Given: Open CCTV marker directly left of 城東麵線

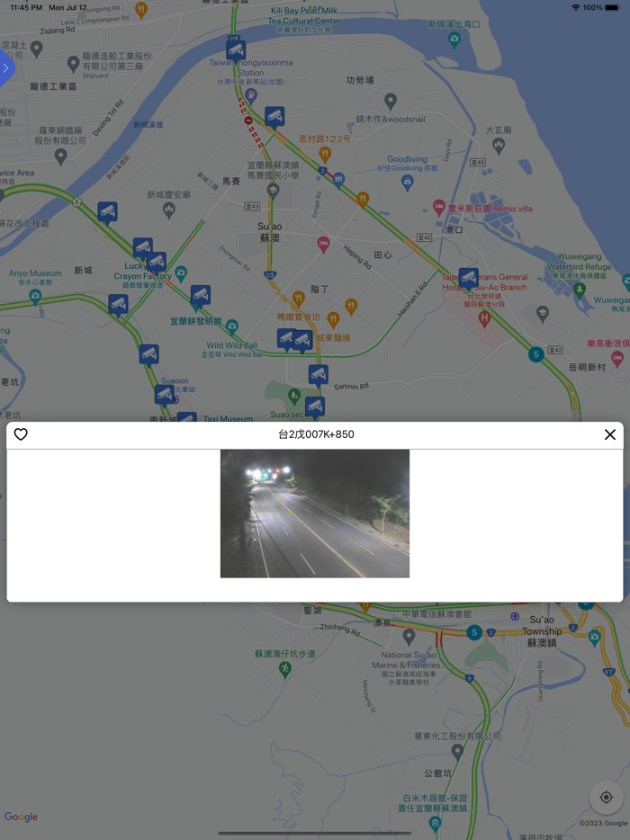Looking at the screenshot, I should pyautogui.click(x=302, y=341).
